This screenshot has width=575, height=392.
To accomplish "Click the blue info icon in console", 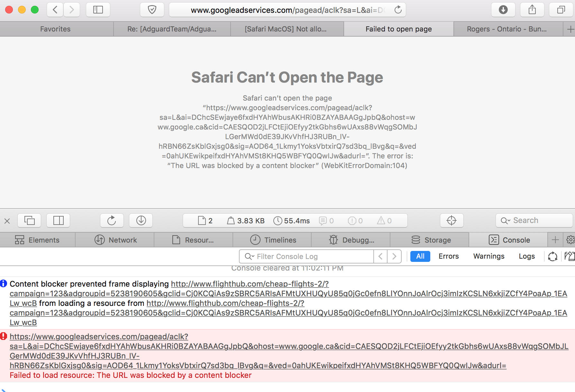I will [4, 283].
